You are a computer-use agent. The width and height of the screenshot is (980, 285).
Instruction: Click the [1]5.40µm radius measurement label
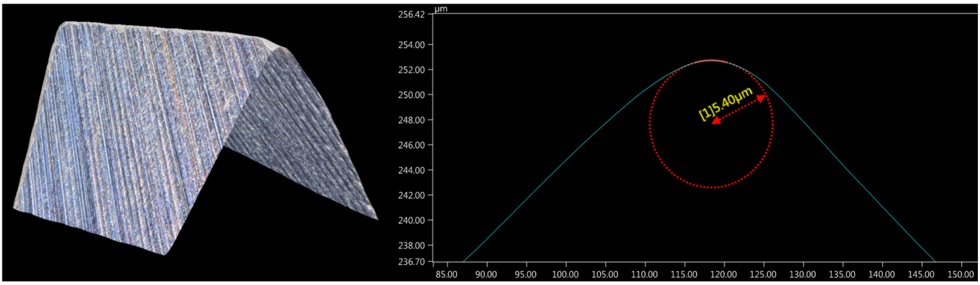(x=726, y=104)
